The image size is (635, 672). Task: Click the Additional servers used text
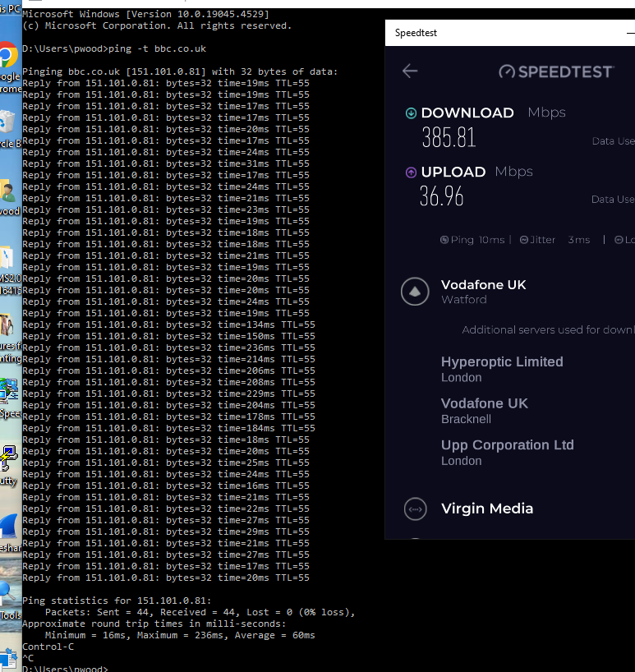(x=548, y=330)
